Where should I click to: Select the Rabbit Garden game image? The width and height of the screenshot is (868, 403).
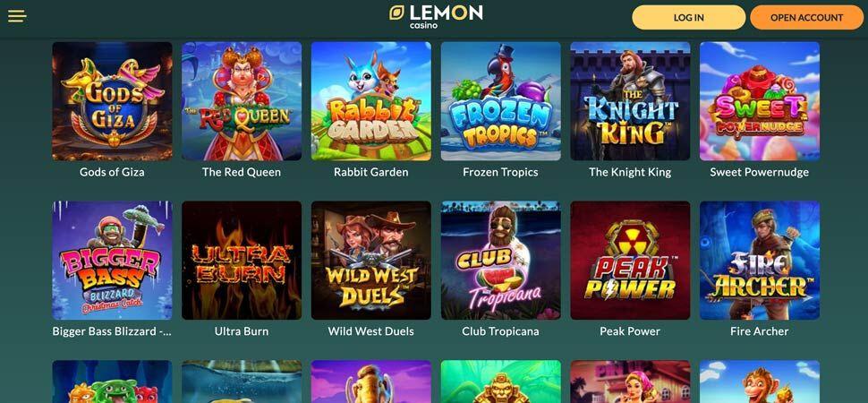(x=370, y=101)
